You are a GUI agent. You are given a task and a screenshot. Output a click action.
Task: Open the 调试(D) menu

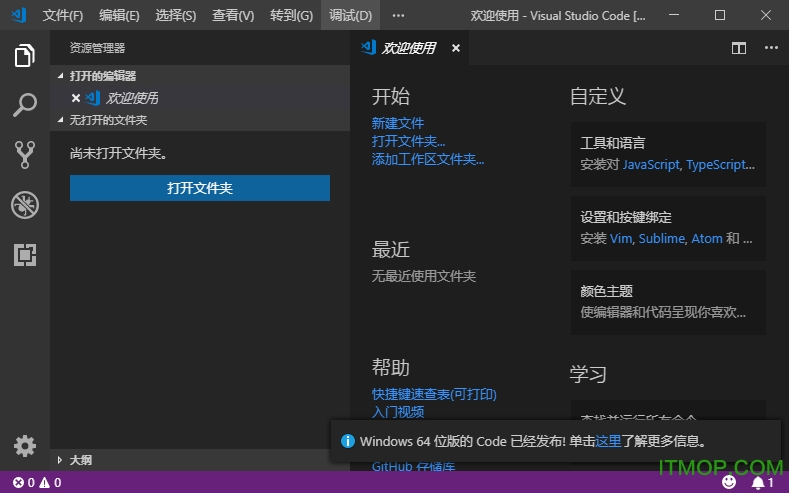350,16
